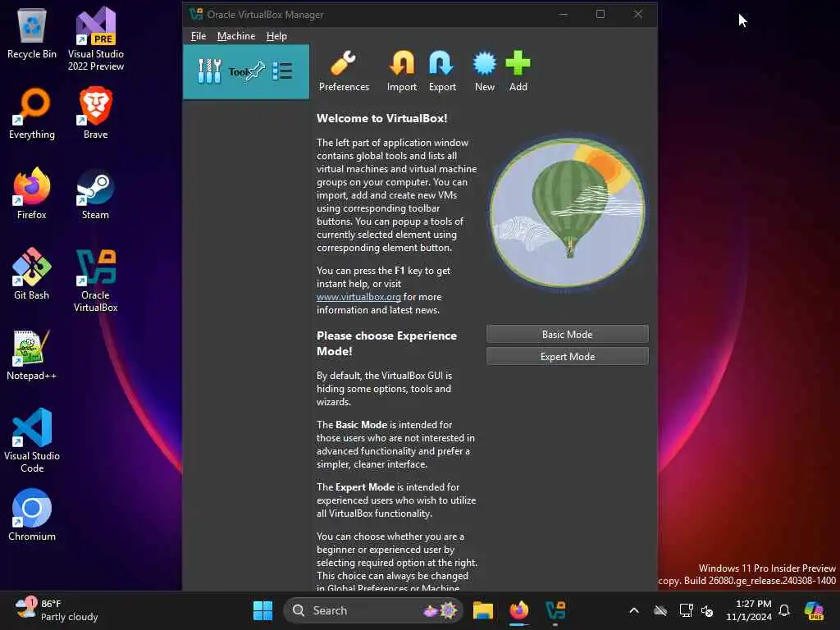Open Oracle VirtualBox desktop shortcut
Screen dimensions: 840x630
[x=95, y=281]
